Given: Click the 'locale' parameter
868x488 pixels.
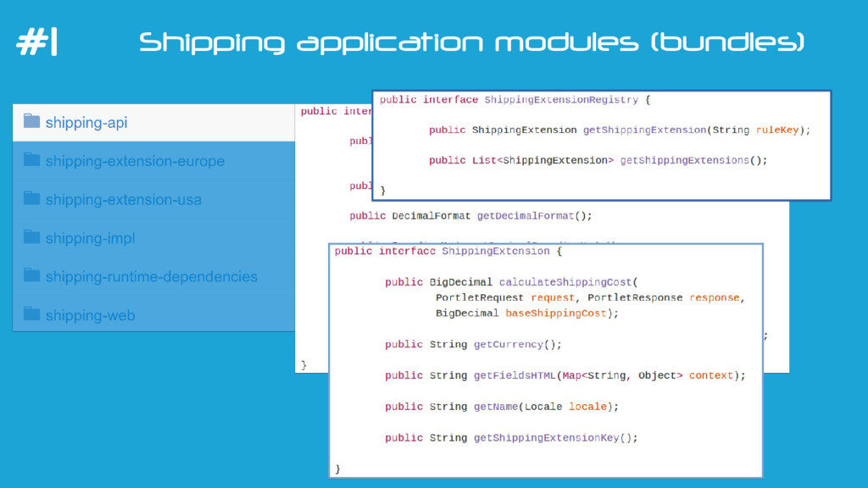Looking at the screenshot, I should pos(587,407).
